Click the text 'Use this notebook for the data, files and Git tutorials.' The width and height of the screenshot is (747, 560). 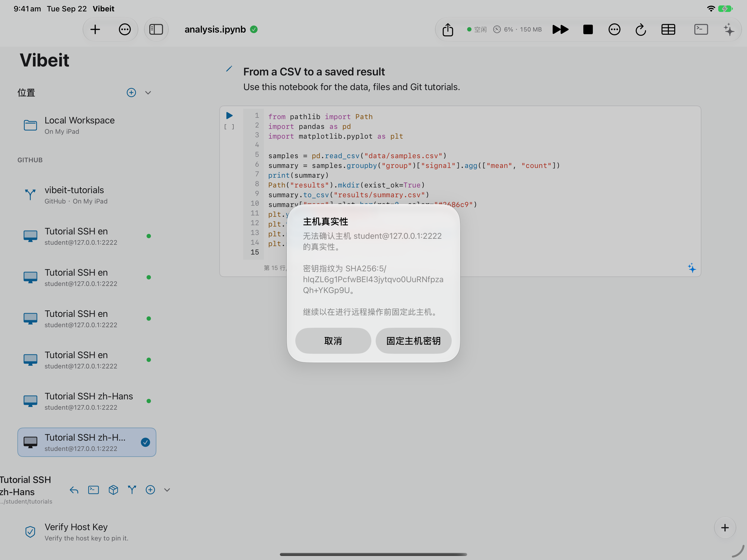click(352, 87)
